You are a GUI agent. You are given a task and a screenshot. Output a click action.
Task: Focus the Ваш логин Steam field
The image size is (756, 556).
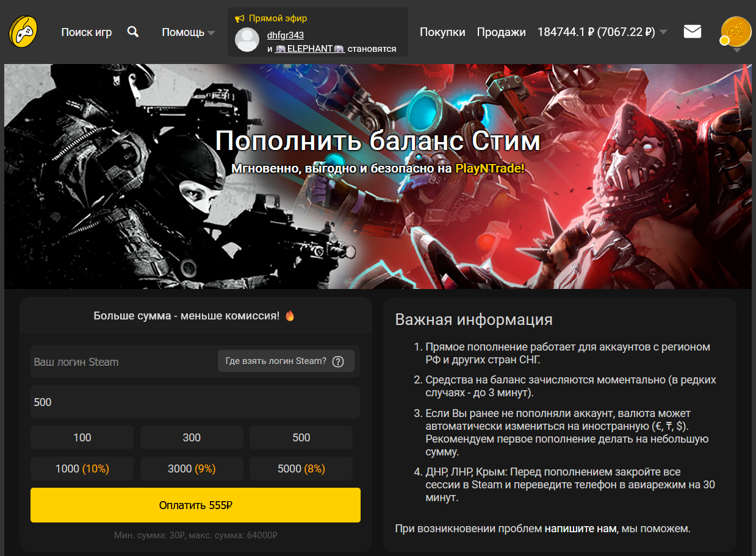(x=122, y=362)
